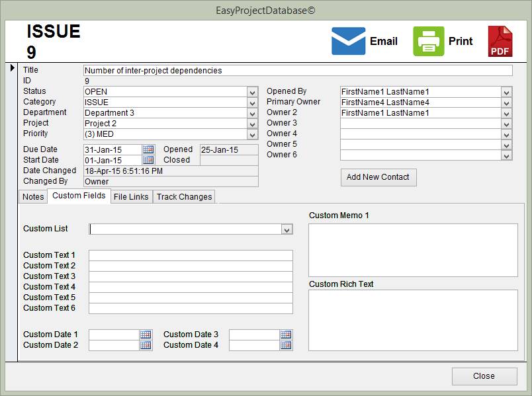This screenshot has width=532, height=396.
Task: Click the Custom Text 2 field
Action: pyautogui.click(x=191, y=266)
